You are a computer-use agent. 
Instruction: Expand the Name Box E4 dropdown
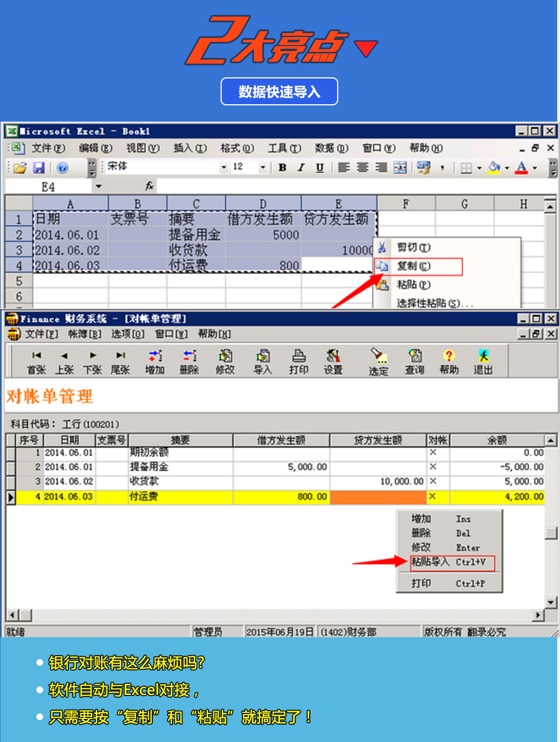pyautogui.click(x=99, y=187)
